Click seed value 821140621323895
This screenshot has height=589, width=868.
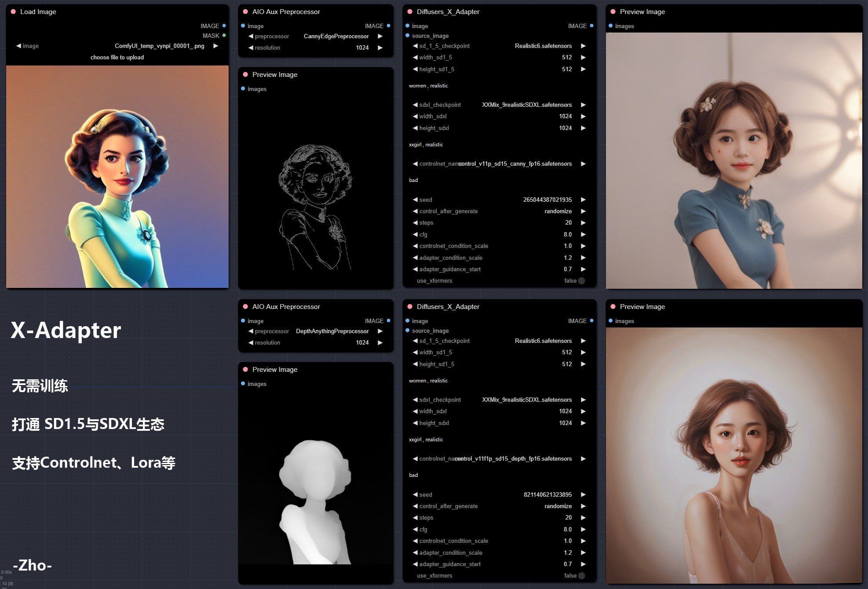[547, 494]
